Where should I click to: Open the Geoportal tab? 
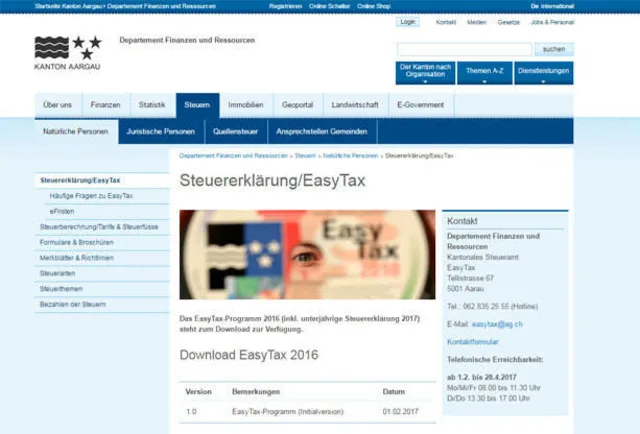coord(298,105)
